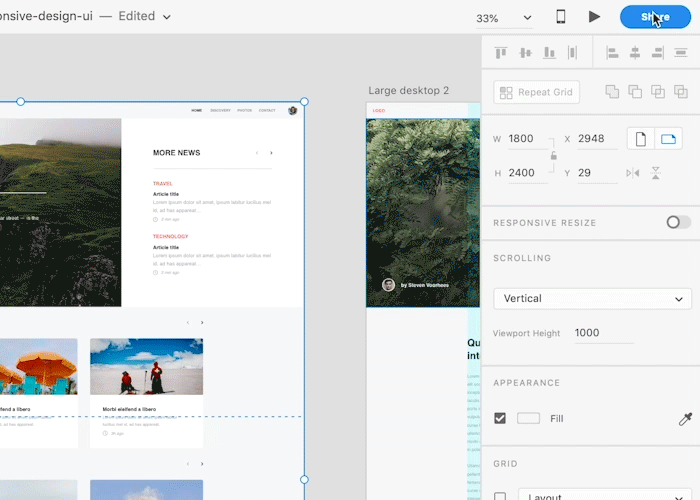This screenshot has width=700, height=500.
Task: Enable the Grid Layout checkbox
Action: (x=500, y=496)
